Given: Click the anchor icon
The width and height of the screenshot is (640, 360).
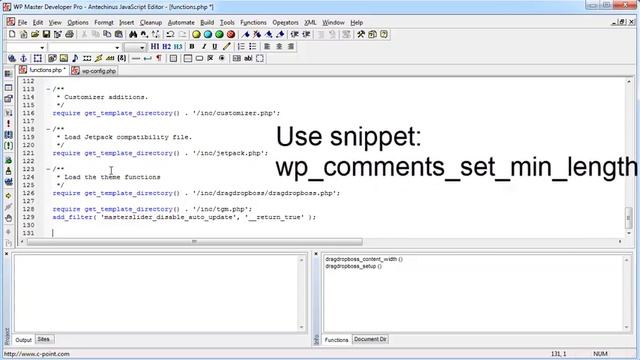Looking at the screenshot, I should [x=24, y=58].
